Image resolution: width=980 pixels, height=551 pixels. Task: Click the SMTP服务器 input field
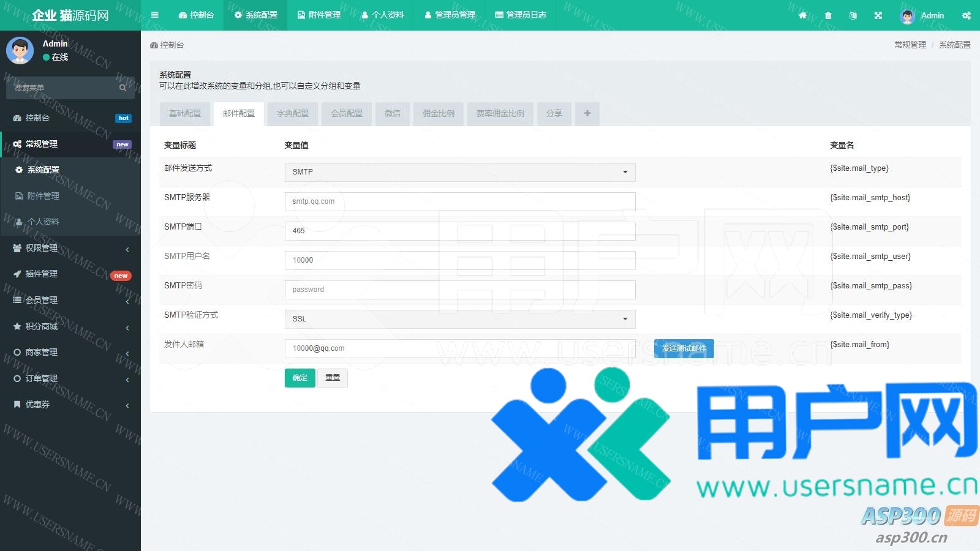[x=459, y=201]
